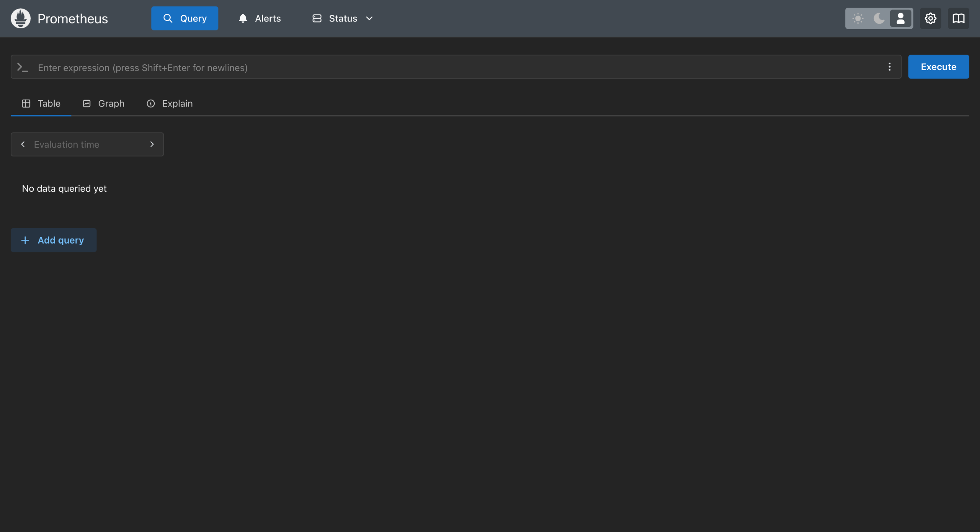Open the three-dot query options menu
Image resolution: width=980 pixels, height=532 pixels.
(889, 67)
